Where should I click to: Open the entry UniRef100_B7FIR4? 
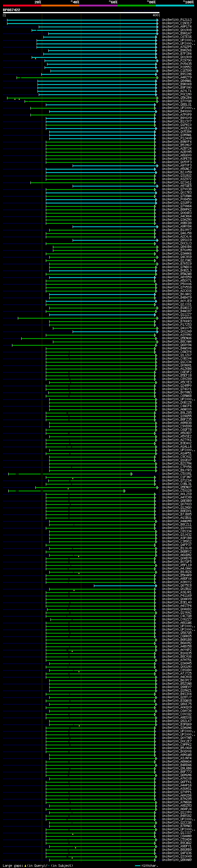[177, 54]
